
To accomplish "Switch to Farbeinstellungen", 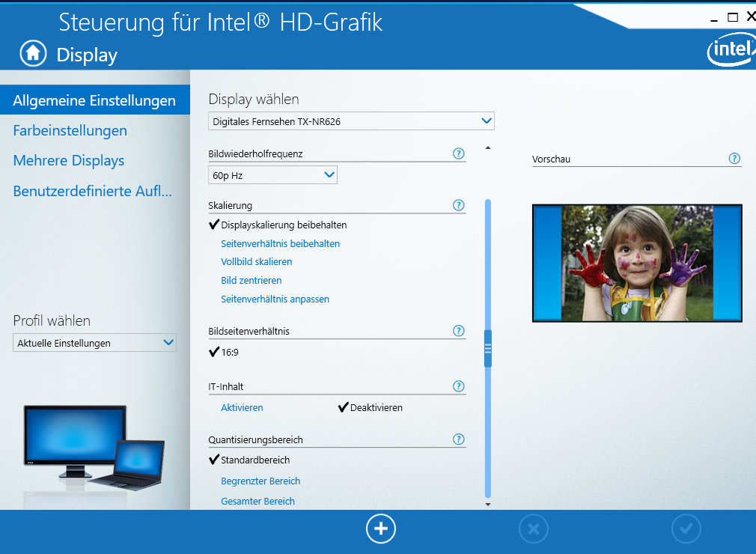I will coord(70,130).
